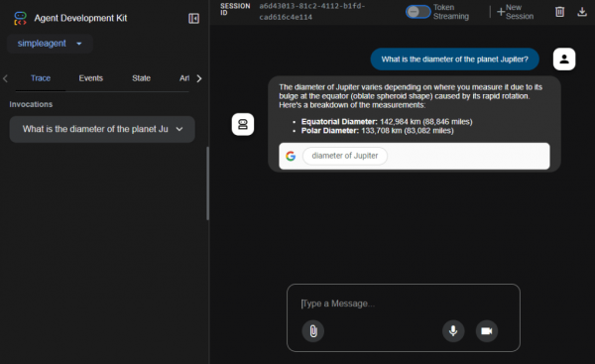Switch to the Events tab
This screenshot has height=364, width=595.
point(90,78)
